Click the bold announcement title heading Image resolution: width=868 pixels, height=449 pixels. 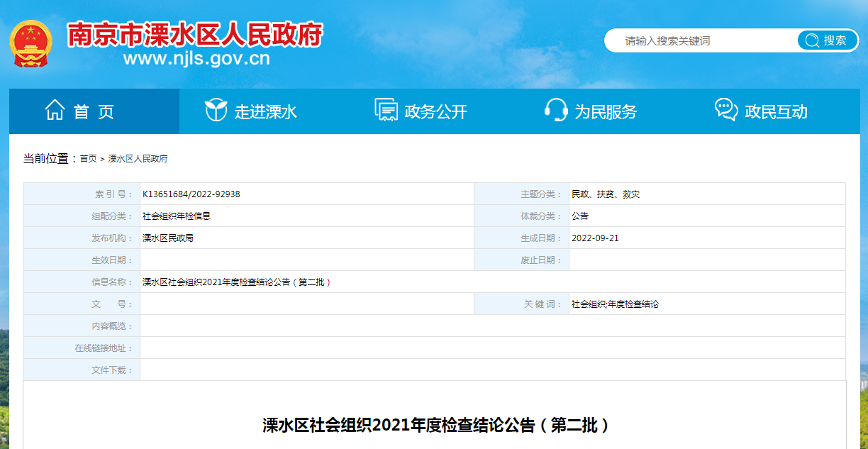coord(435,425)
